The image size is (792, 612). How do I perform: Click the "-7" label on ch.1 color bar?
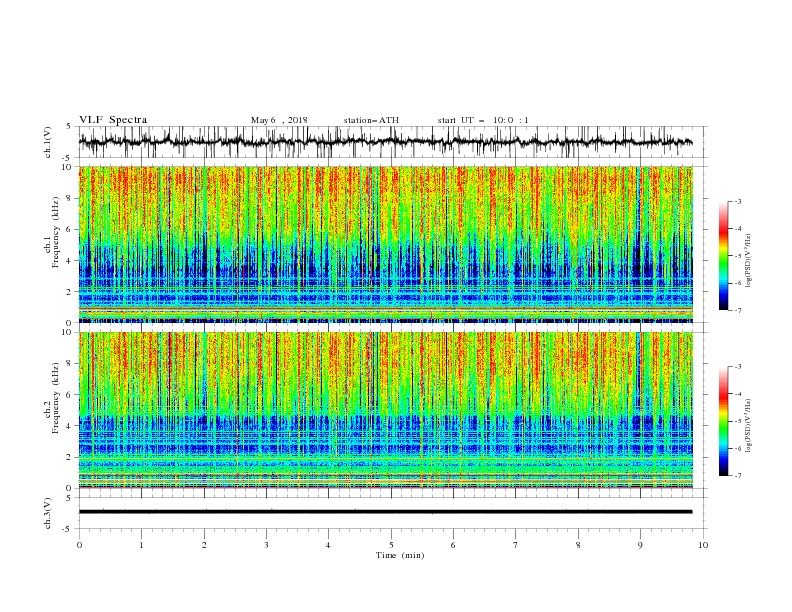(x=738, y=311)
